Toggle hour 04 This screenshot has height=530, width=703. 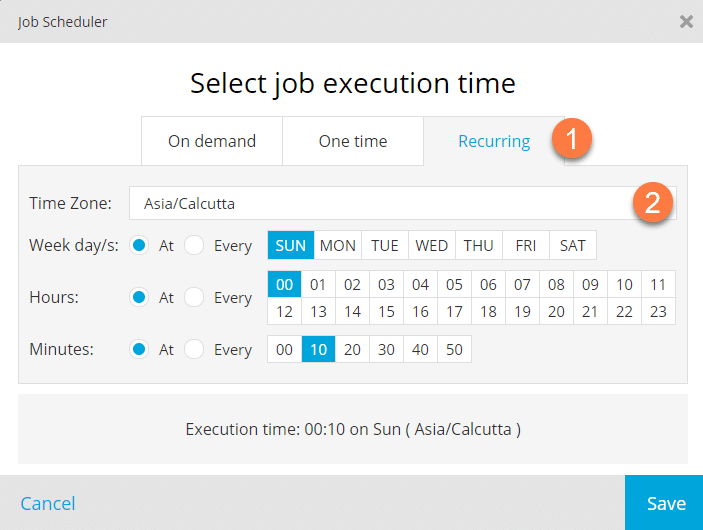[x=420, y=284]
